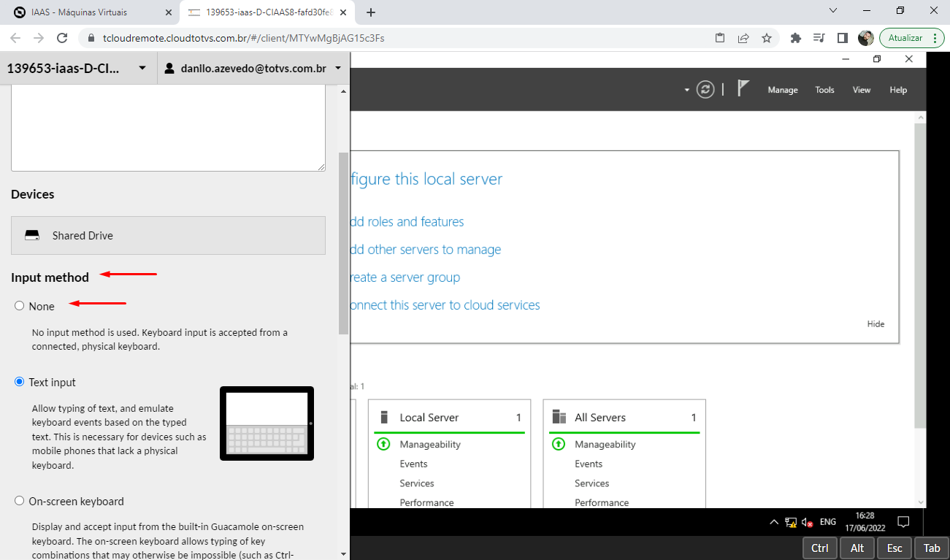Open the Chrome profile avatar
This screenshot has height=560, width=950.
coord(866,38)
